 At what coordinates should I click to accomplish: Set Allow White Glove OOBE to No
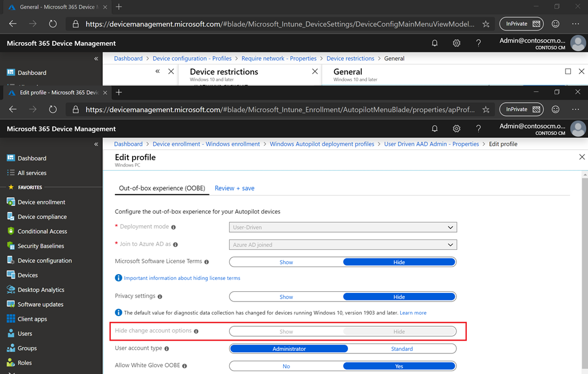click(286, 366)
